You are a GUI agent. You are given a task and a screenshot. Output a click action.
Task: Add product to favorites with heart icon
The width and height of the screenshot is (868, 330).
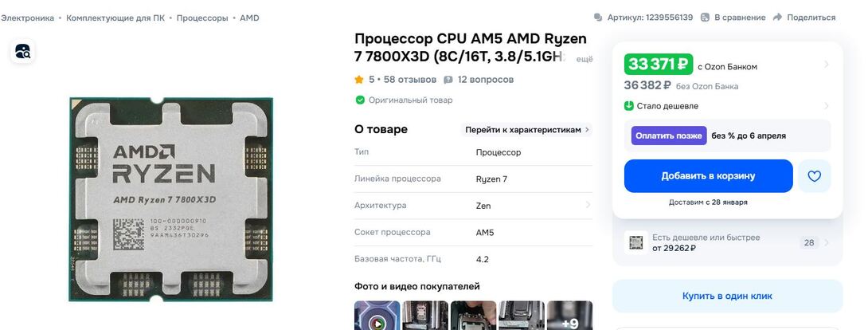click(814, 176)
